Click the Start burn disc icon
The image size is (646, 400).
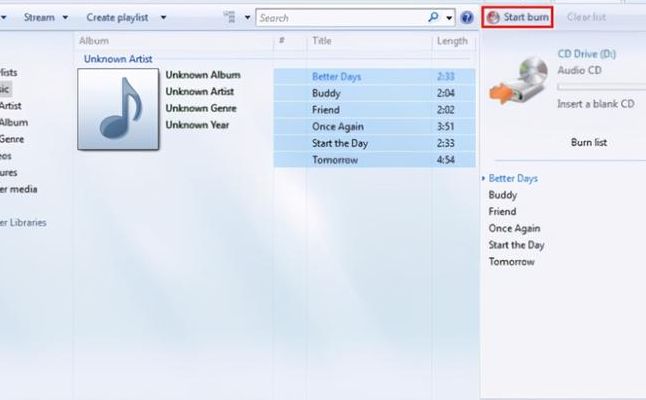pyautogui.click(x=493, y=17)
